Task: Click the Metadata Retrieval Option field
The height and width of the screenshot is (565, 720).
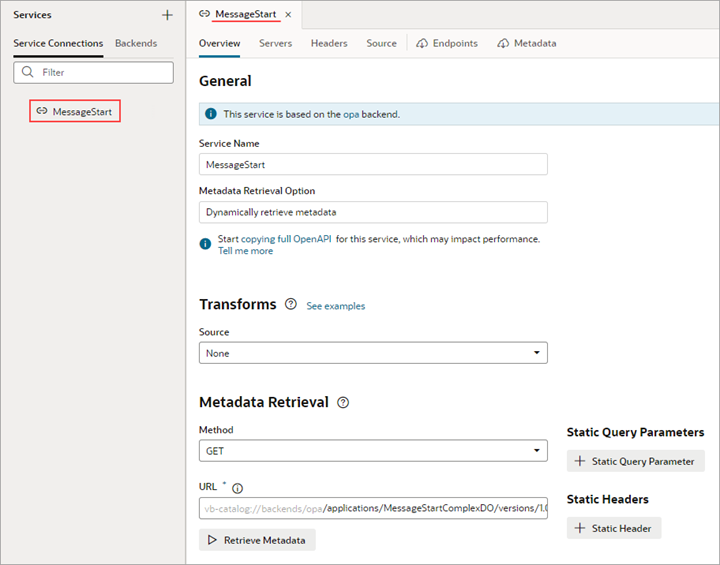Action: [373, 212]
